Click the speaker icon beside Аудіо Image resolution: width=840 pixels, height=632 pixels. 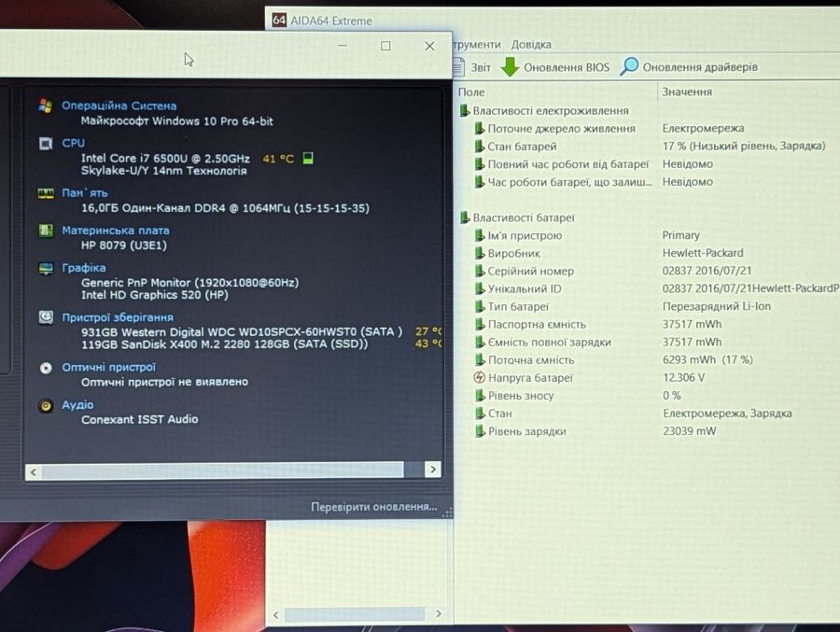click(46, 405)
